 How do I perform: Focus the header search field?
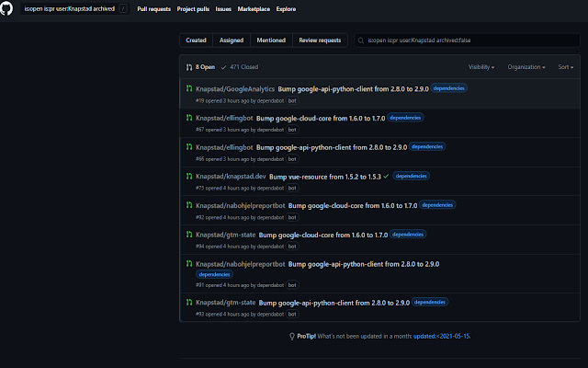75,8
